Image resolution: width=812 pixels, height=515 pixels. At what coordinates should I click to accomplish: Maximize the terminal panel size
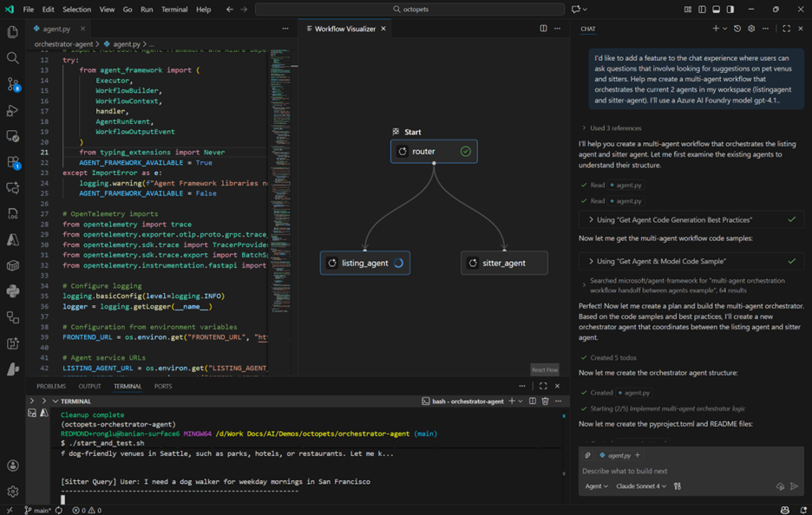pos(543,386)
